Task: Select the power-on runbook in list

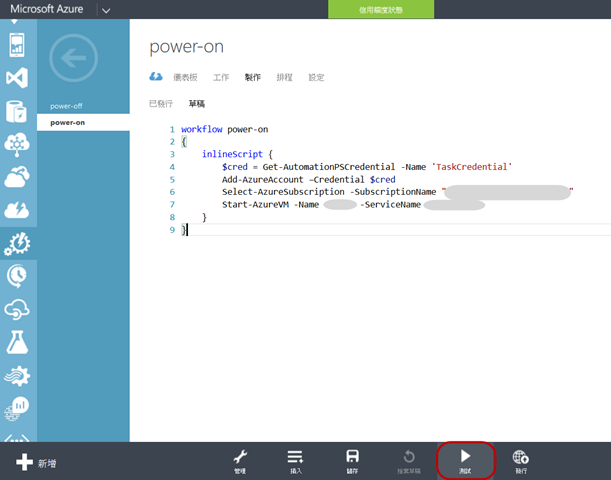Action: point(83,122)
